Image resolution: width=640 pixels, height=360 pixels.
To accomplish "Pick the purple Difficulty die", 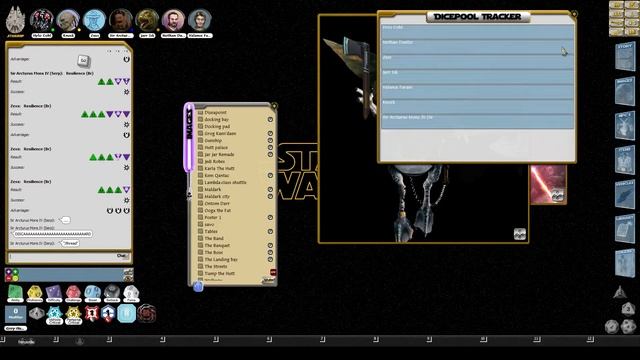I will coord(54,293).
